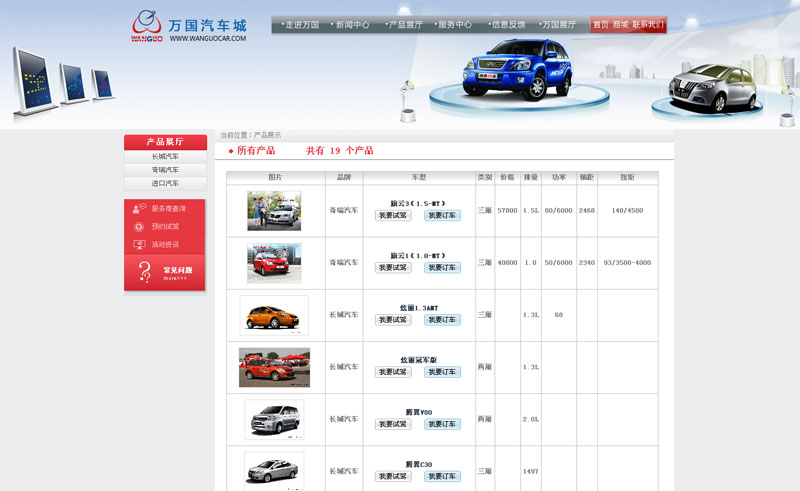Click 我要试驾 for 炫丽1.3AMT

click(393, 320)
